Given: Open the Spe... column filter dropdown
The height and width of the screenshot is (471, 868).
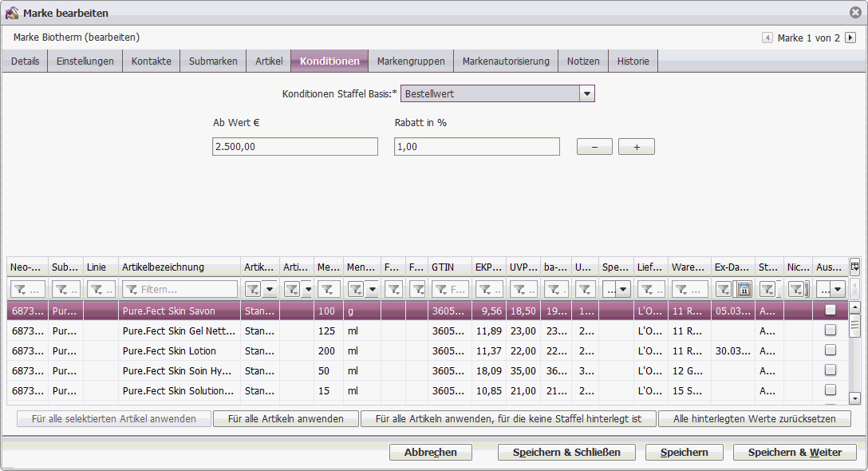Looking at the screenshot, I should point(623,289).
